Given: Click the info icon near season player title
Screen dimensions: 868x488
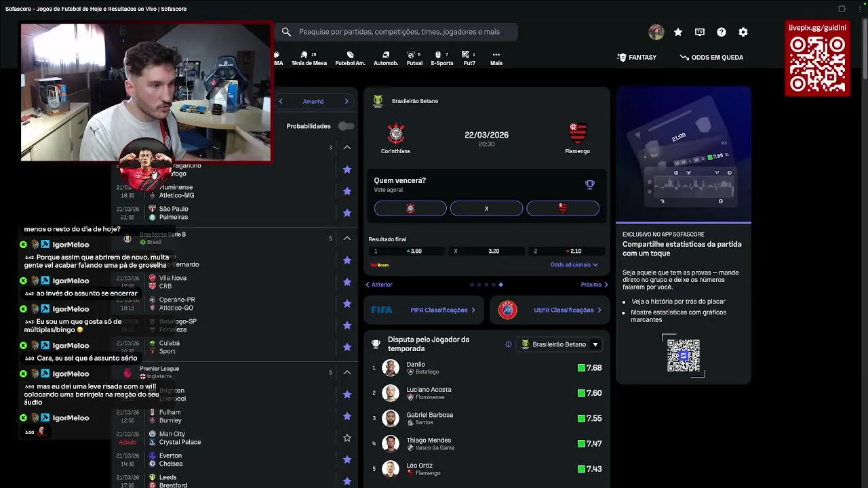Looking at the screenshot, I should click(508, 344).
